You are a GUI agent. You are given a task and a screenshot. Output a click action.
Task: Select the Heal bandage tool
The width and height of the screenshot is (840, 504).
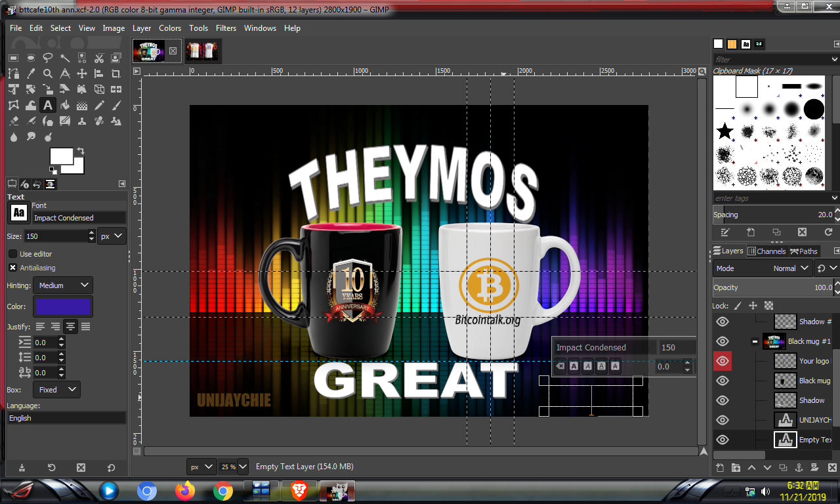pyautogui.click(x=99, y=121)
